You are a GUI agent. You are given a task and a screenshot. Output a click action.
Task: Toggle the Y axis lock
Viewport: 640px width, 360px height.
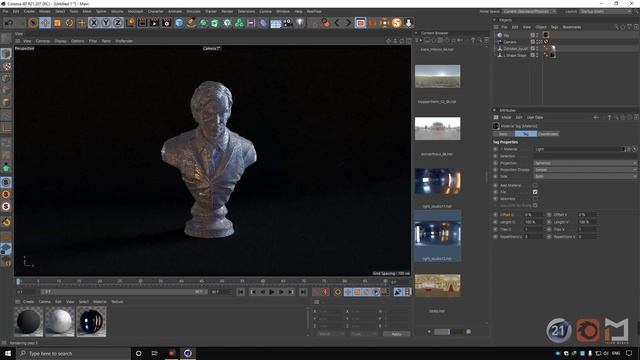point(106,23)
